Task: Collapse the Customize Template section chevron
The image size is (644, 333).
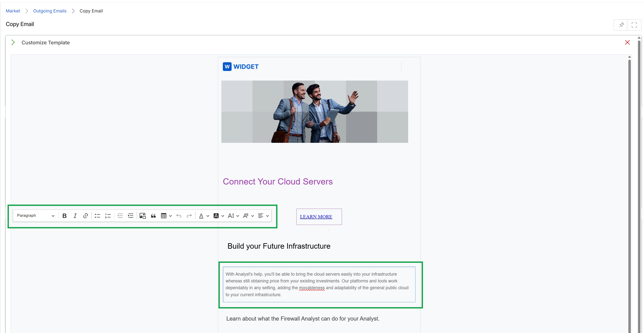Action: pyautogui.click(x=13, y=42)
